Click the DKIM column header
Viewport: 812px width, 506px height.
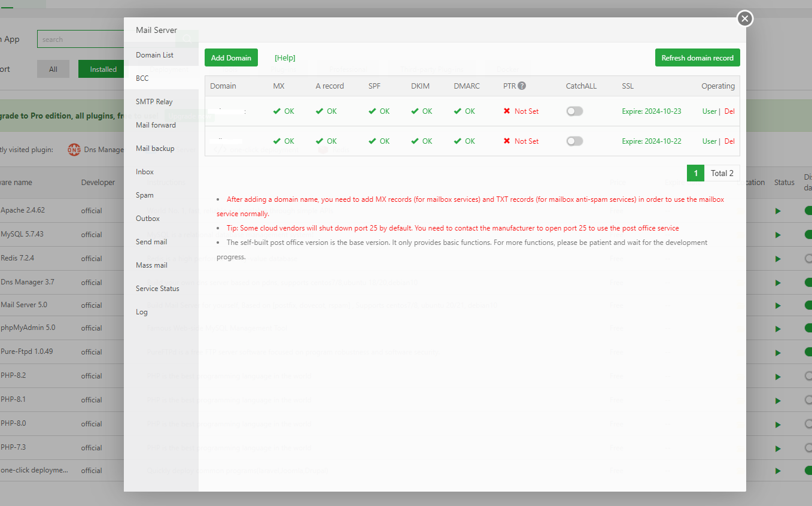point(421,86)
